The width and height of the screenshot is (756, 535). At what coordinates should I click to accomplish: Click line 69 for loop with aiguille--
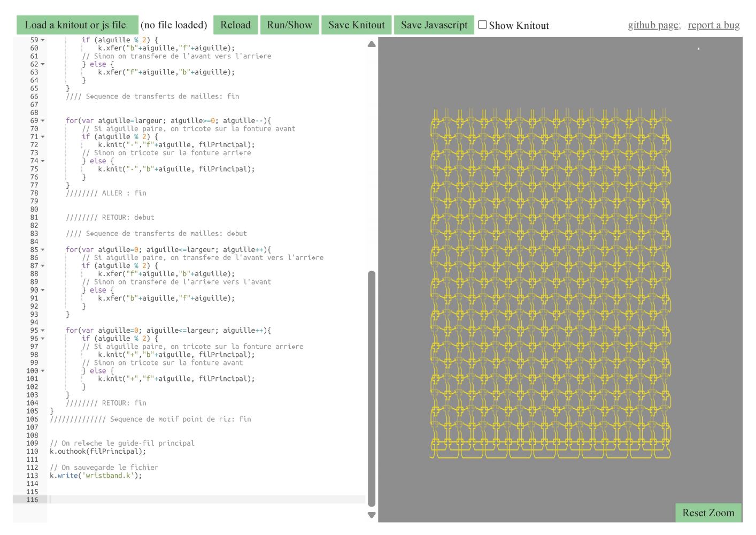tap(168, 121)
